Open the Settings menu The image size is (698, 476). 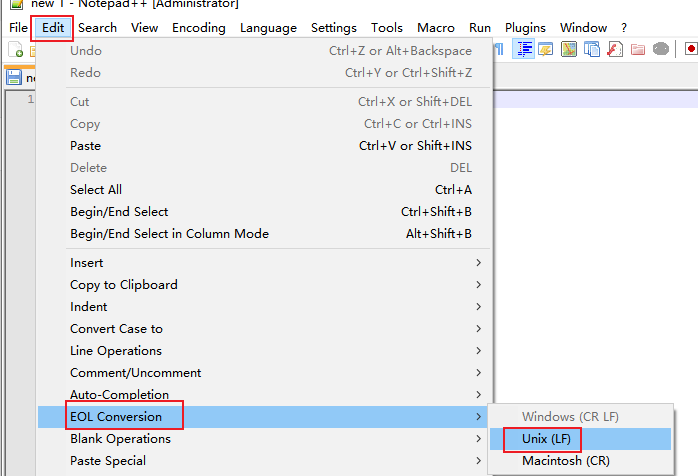334,28
